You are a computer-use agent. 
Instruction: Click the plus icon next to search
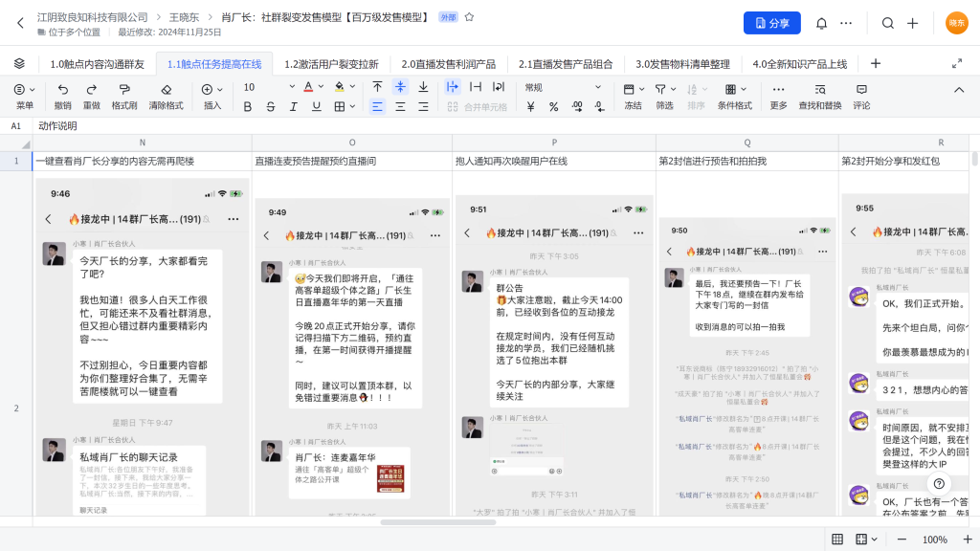click(912, 23)
